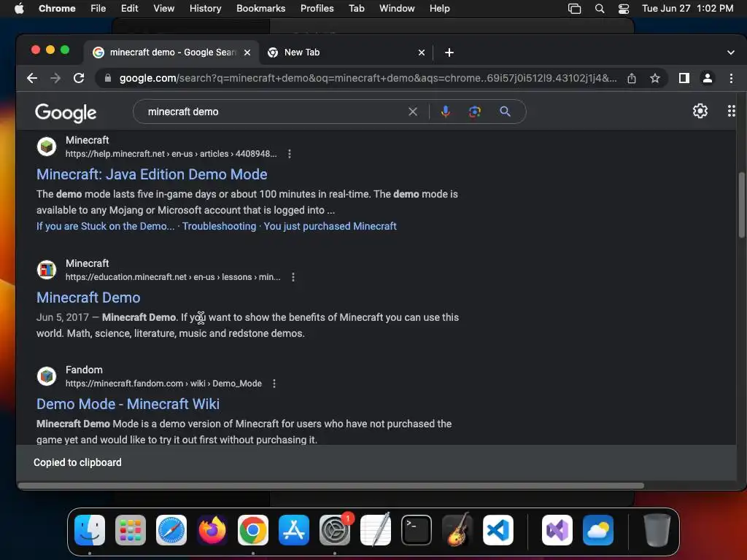Toggle the Chrome side panel
Image resolution: width=747 pixels, height=560 pixels.
coord(684,78)
